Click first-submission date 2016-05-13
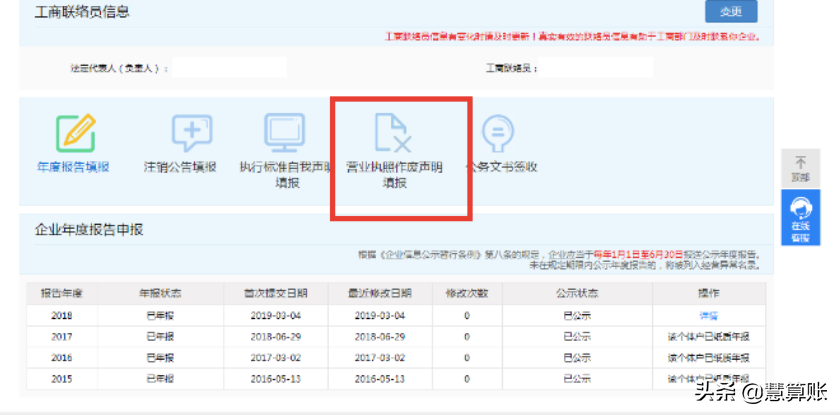The height and width of the screenshot is (415, 840). 276,379
